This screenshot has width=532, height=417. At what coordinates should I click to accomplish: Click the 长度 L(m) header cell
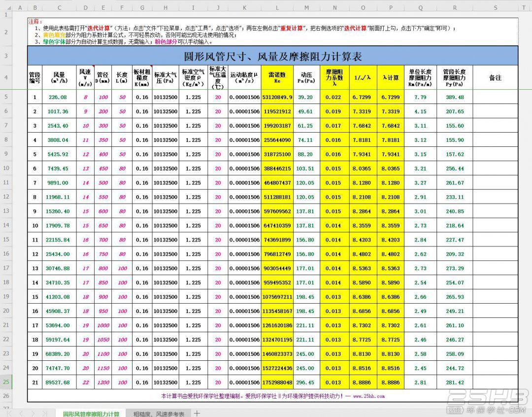tap(122, 78)
